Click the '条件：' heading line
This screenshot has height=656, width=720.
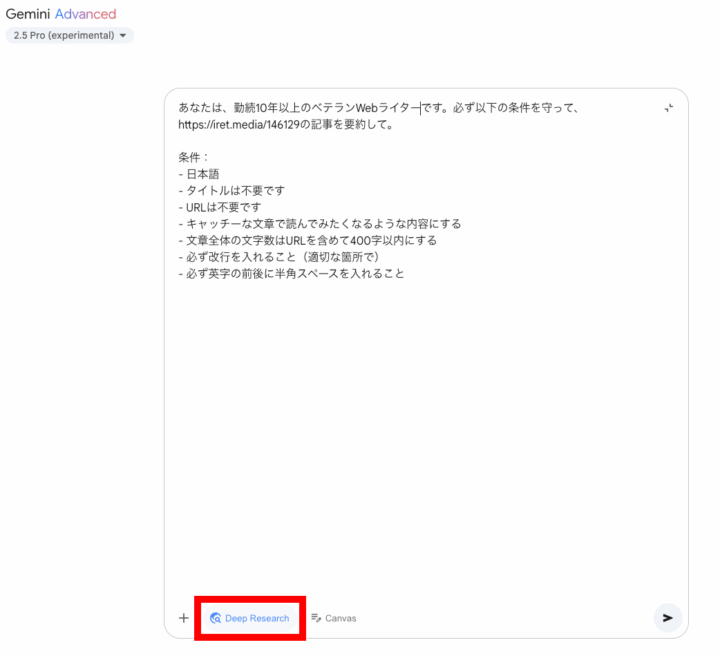(193, 157)
